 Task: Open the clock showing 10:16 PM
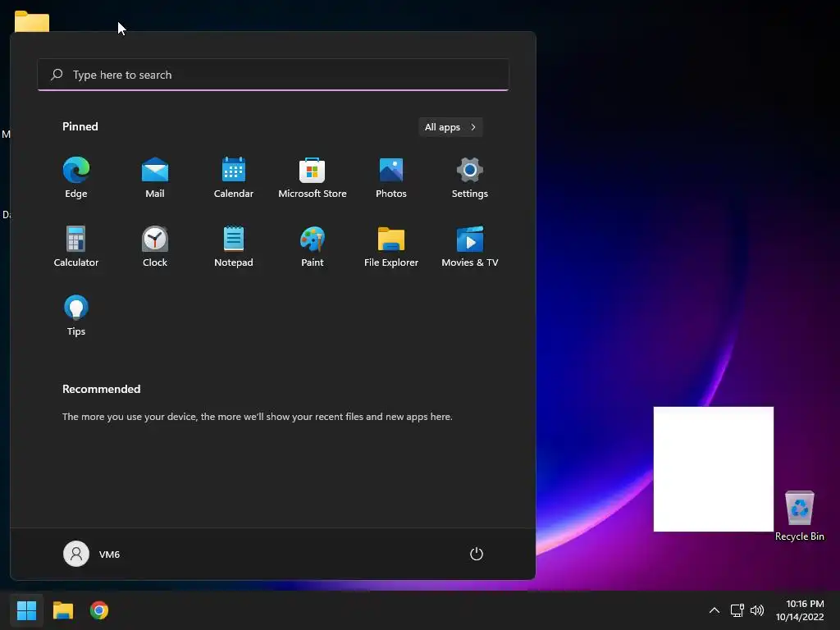(800, 610)
